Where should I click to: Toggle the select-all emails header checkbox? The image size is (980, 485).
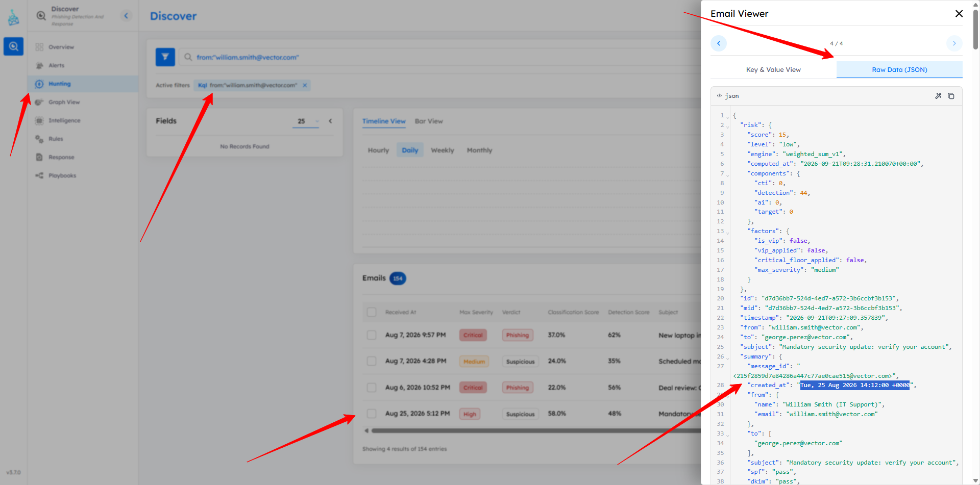click(x=372, y=312)
